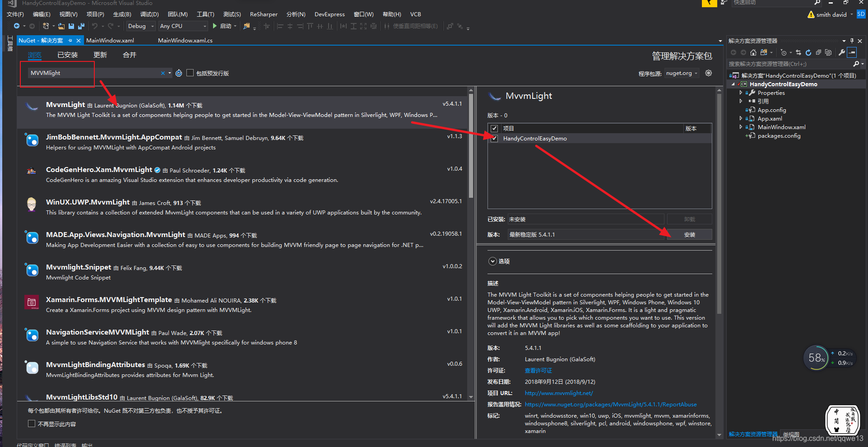868x447 pixels.
Task: Clear the MVVMlight search text
Action: 163,73
